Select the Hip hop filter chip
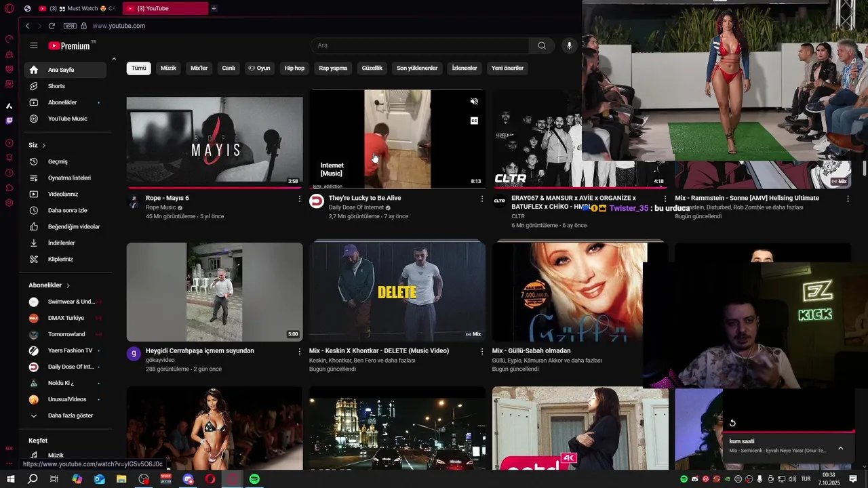Screen dimensions: 868x488 [x=294, y=68]
